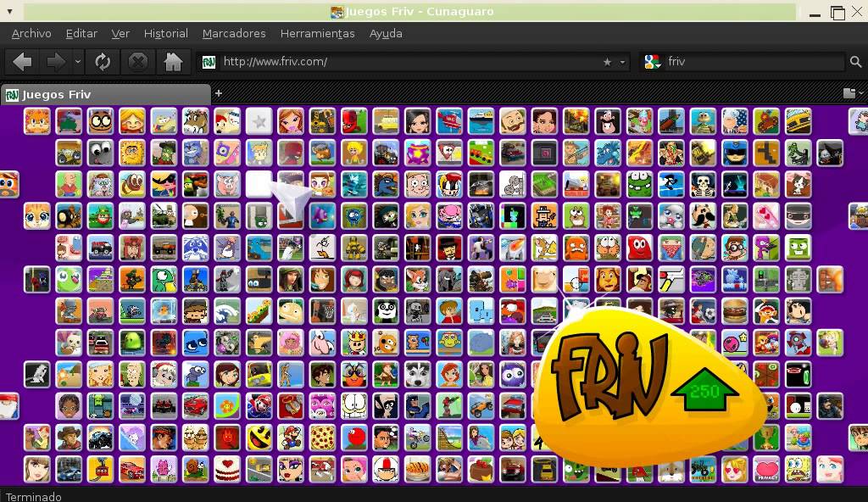Screen dimensions: 868x502
Task: Click the grey star tile
Action: tap(259, 121)
